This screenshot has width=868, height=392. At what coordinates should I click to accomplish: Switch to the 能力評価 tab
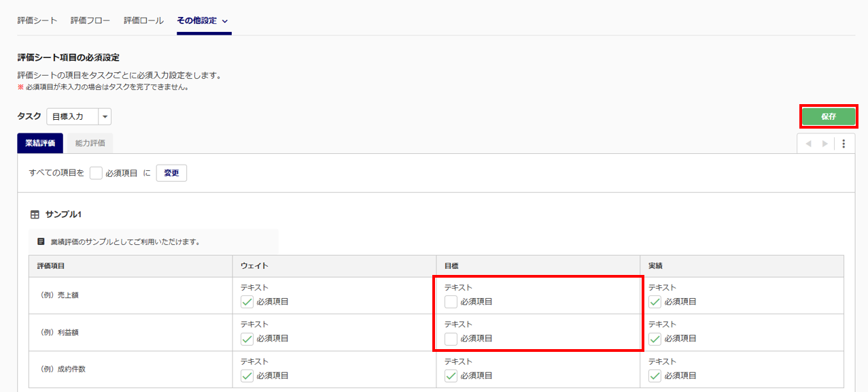tap(90, 143)
